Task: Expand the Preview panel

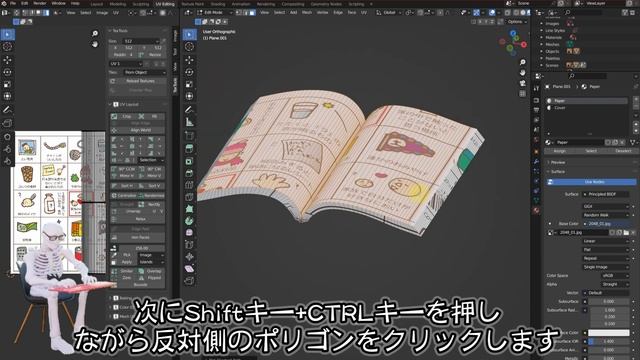Action: click(x=558, y=162)
